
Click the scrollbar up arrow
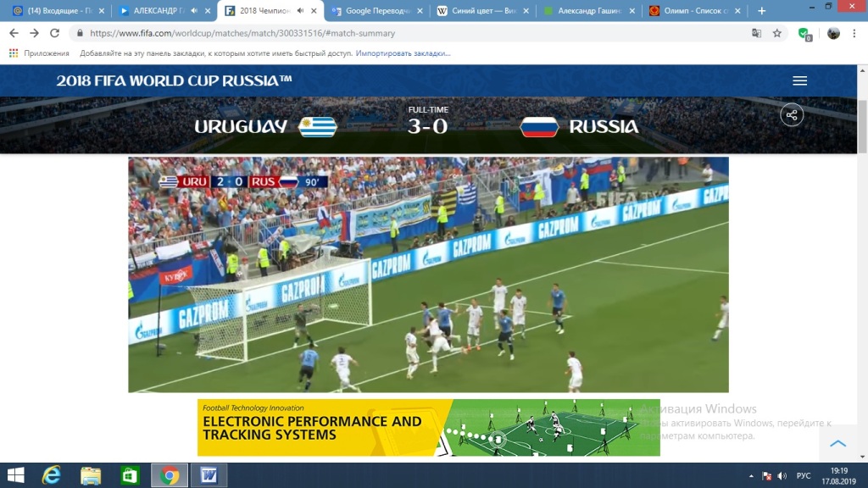point(862,70)
